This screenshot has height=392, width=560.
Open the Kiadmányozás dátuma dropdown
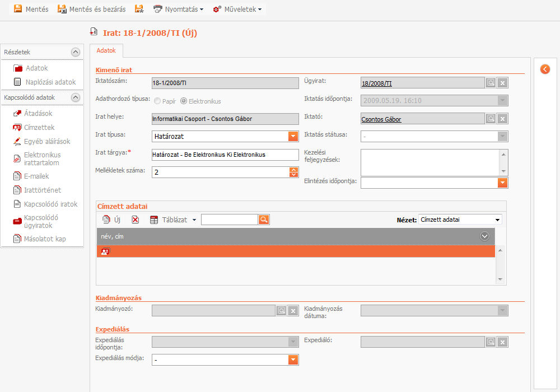pyautogui.click(x=502, y=311)
